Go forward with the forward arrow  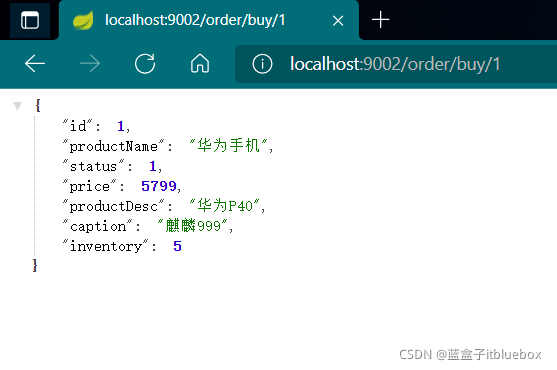(90, 64)
